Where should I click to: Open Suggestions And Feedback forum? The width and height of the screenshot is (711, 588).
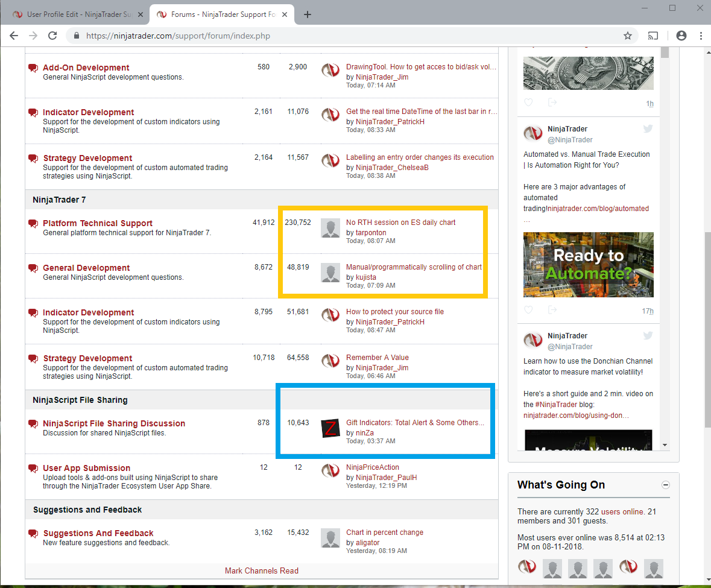tap(98, 533)
